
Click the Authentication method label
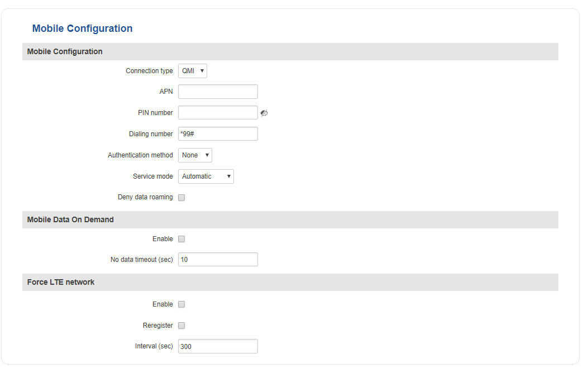(x=140, y=155)
